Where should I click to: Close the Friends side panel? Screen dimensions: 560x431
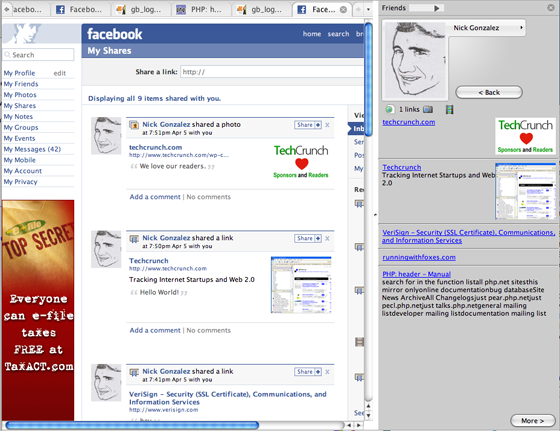551,7
